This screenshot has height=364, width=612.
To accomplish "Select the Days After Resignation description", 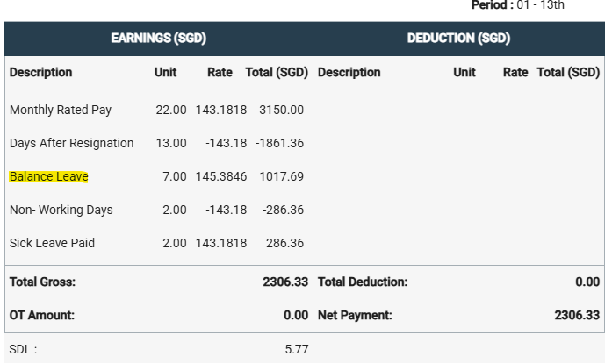I will (x=72, y=143).
